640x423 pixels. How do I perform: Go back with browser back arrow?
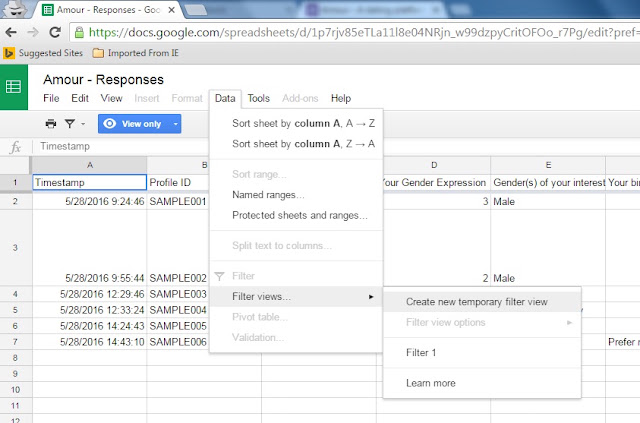[11, 32]
